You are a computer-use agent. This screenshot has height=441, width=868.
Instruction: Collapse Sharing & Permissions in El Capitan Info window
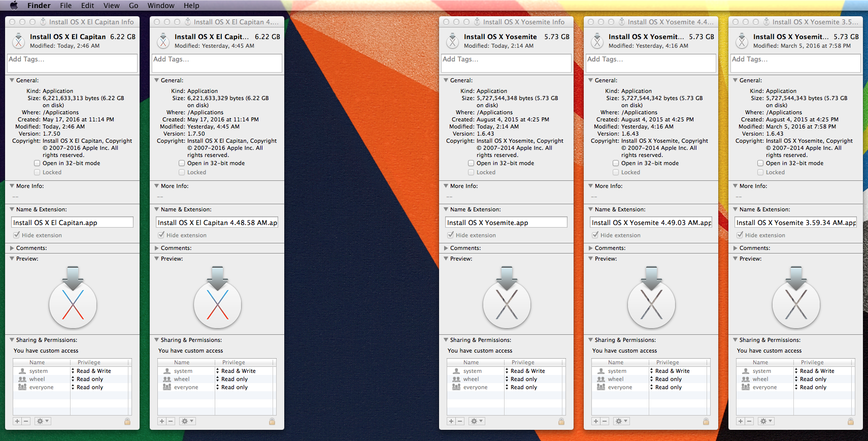12,340
